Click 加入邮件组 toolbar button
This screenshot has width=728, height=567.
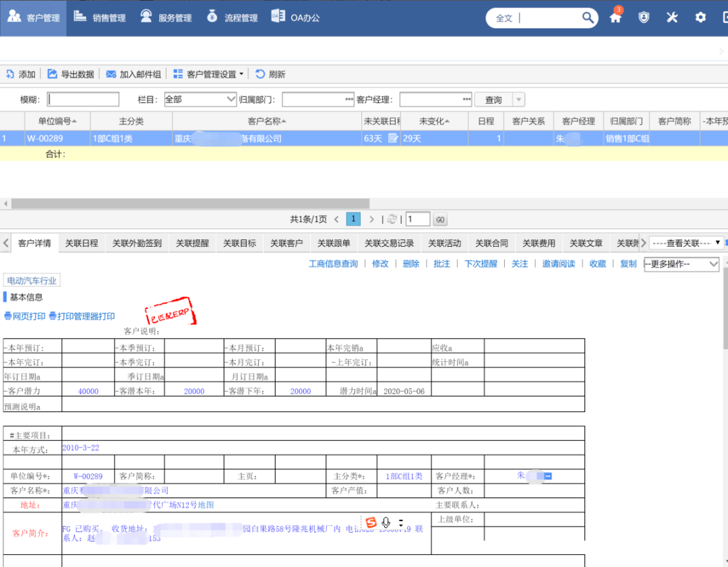pos(133,74)
